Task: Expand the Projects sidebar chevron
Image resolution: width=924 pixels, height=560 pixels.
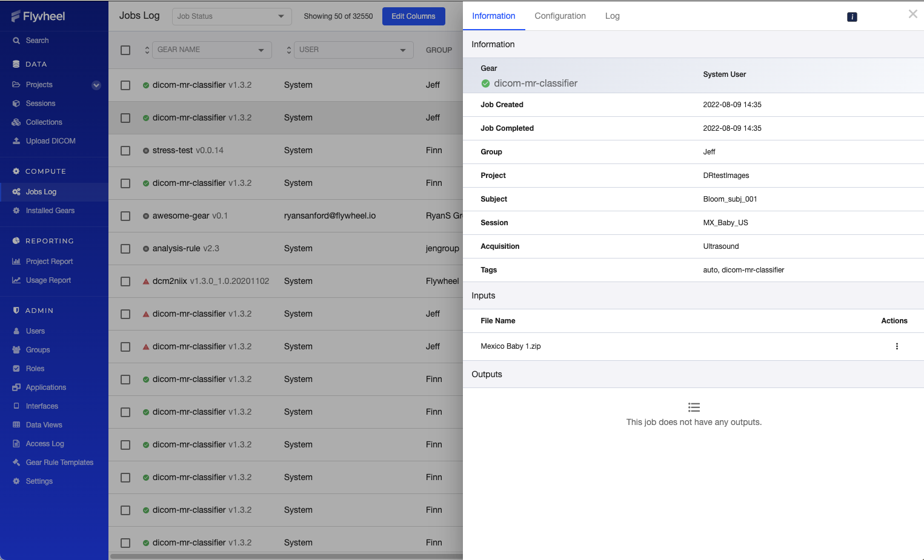Action: pyautogui.click(x=96, y=85)
